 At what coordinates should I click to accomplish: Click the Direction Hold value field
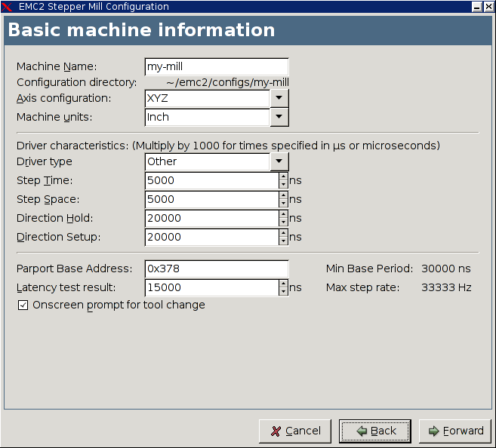pos(212,218)
